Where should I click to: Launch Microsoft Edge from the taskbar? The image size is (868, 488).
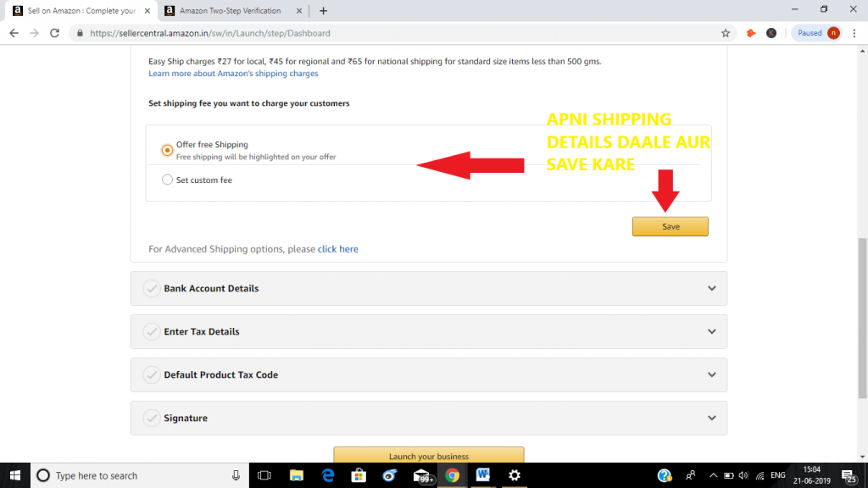pyautogui.click(x=328, y=475)
